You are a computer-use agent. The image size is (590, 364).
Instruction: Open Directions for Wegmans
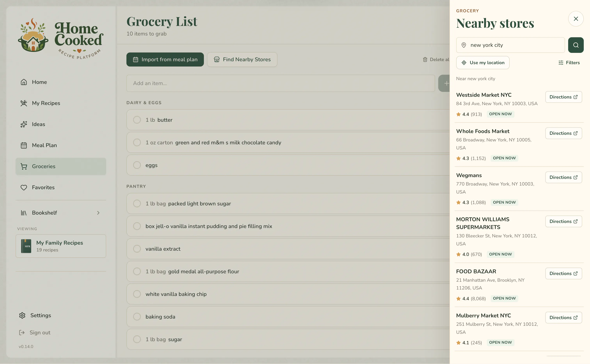pos(563,177)
